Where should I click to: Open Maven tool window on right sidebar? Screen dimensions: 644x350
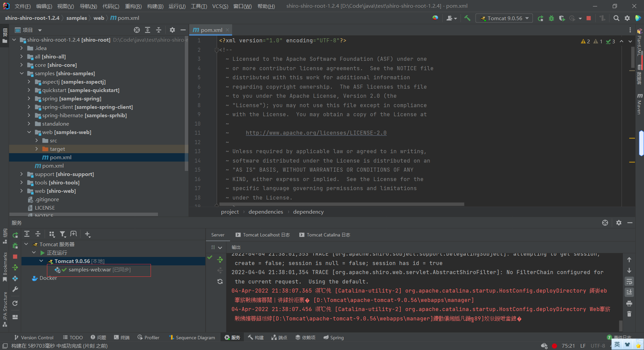[x=639, y=104]
